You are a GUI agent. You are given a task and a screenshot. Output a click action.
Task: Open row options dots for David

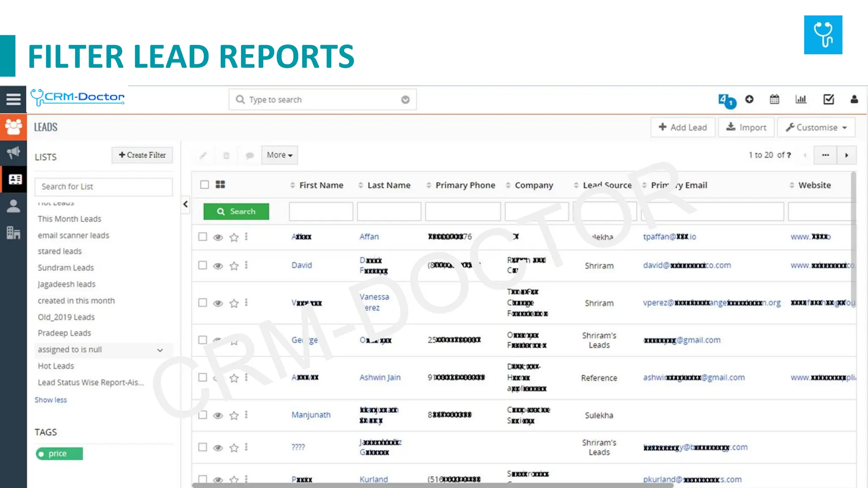(246, 265)
